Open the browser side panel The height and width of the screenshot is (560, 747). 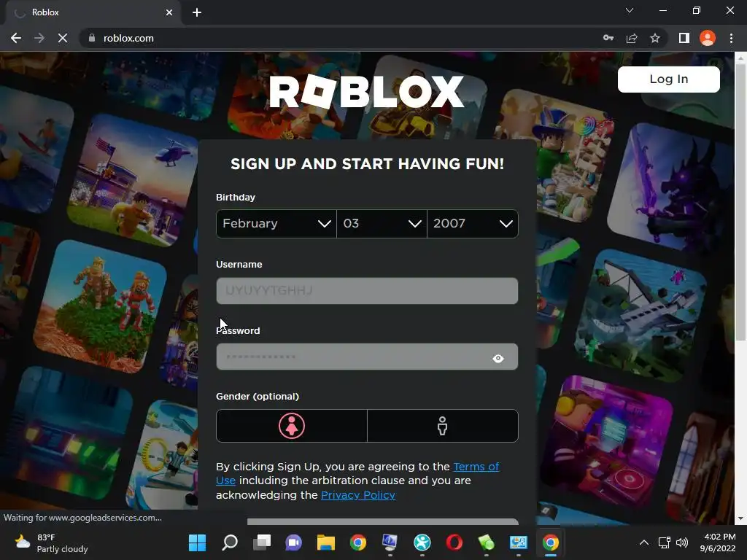[x=684, y=38]
